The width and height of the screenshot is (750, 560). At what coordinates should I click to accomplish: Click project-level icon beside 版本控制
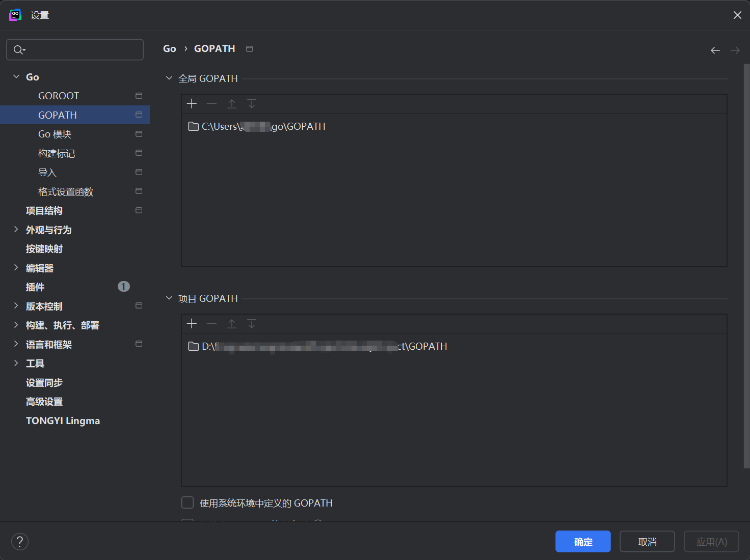139,305
